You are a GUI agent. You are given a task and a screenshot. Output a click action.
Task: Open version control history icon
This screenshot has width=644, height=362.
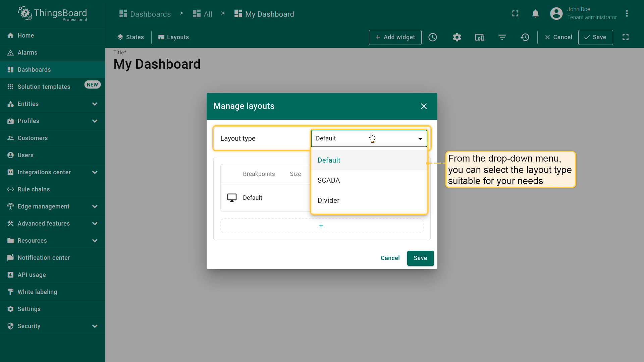click(x=525, y=37)
